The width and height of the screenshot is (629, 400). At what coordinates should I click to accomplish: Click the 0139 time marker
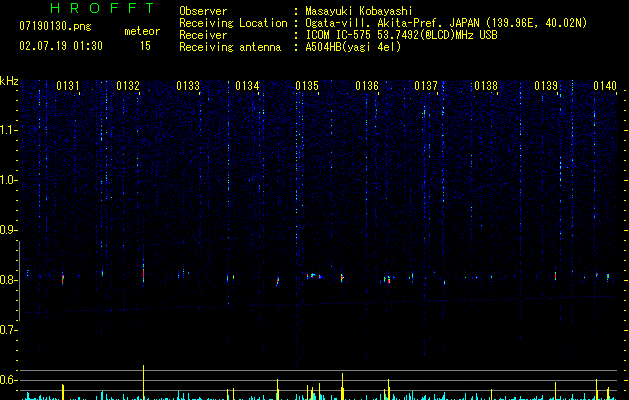546,86
